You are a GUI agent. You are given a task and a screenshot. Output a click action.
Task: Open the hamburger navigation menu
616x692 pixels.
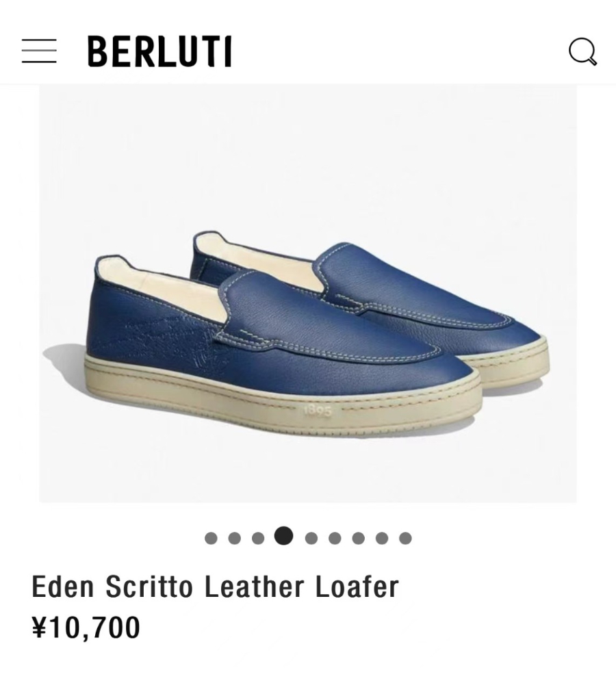[x=39, y=51]
